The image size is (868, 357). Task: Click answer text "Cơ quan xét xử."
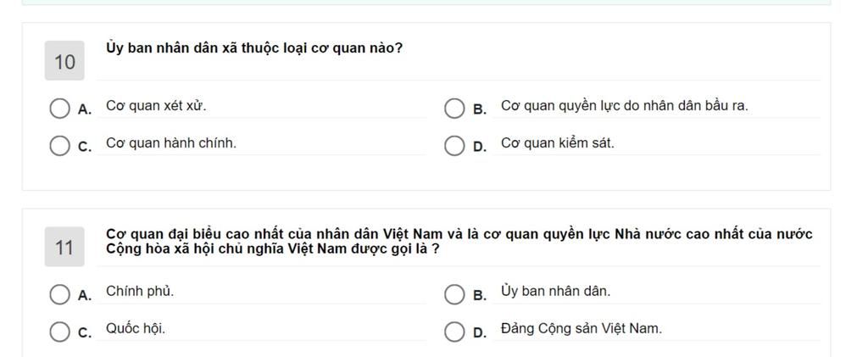coord(156,106)
